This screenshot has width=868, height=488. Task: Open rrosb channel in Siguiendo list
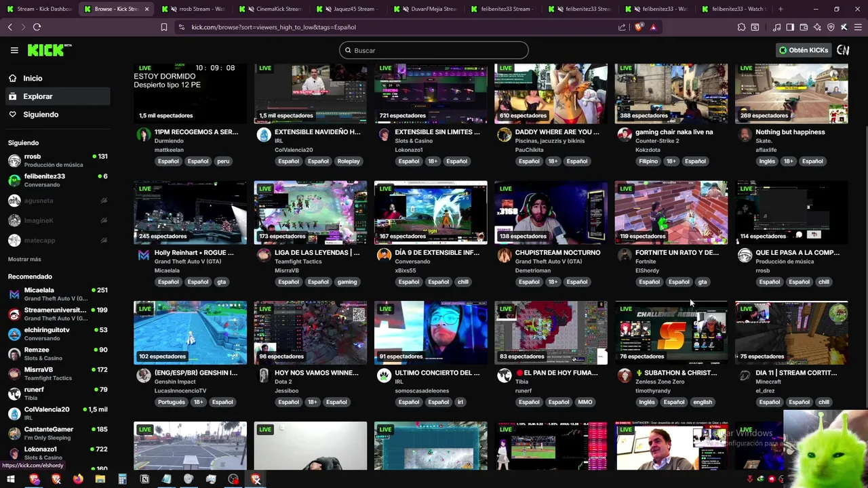[58, 160]
